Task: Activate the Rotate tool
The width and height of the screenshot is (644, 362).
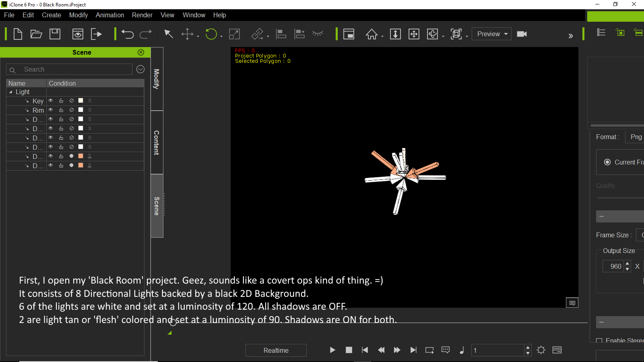Action: [211, 34]
